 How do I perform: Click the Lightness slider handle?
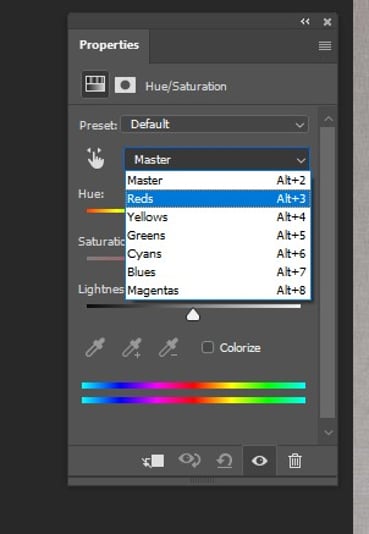[x=193, y=315]
